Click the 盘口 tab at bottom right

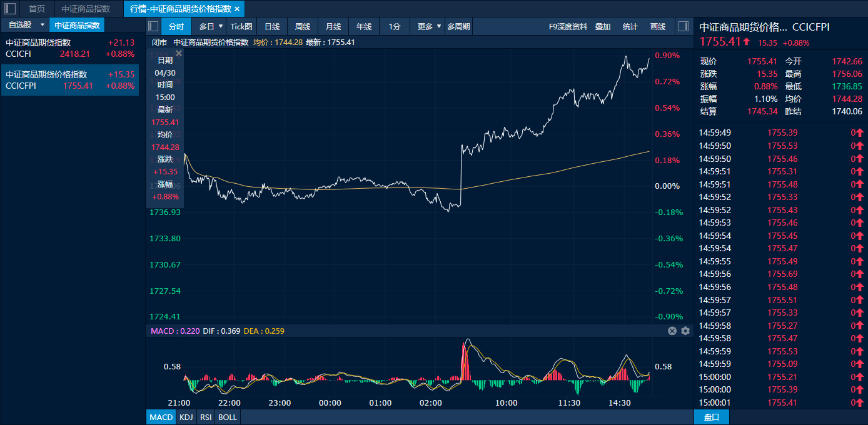(712, 417)
